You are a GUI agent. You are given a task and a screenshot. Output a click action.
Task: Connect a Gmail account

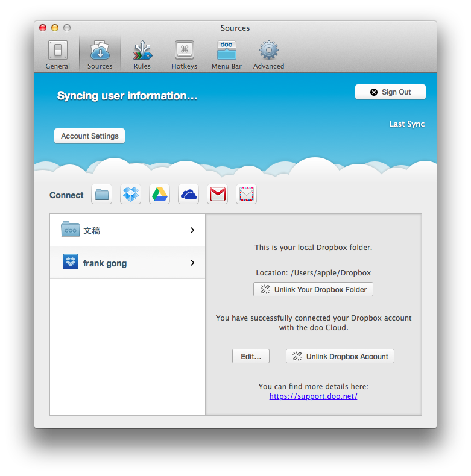point(218,194)
